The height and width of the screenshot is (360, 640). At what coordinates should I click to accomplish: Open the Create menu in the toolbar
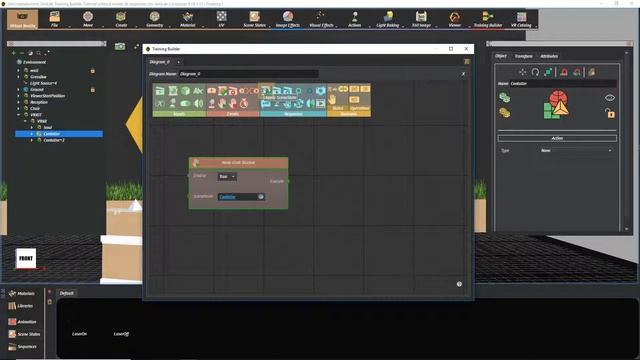click(x=121, y=19)
